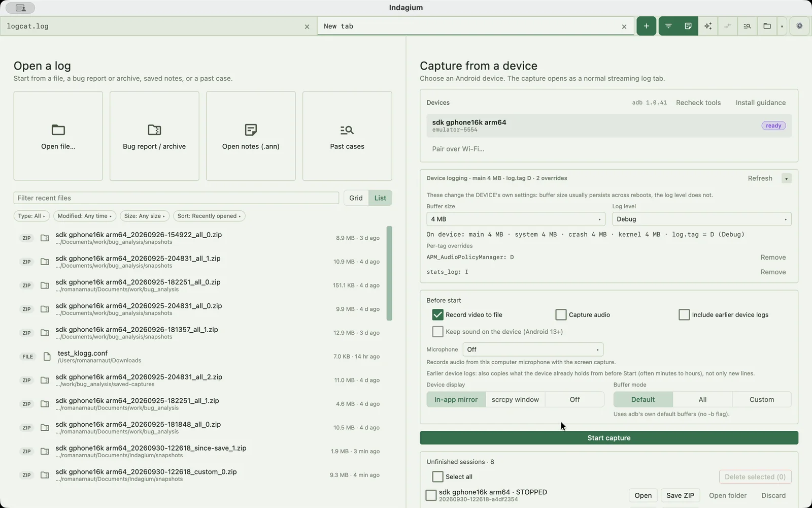Click the Bug report / archive card

point(154,136)
